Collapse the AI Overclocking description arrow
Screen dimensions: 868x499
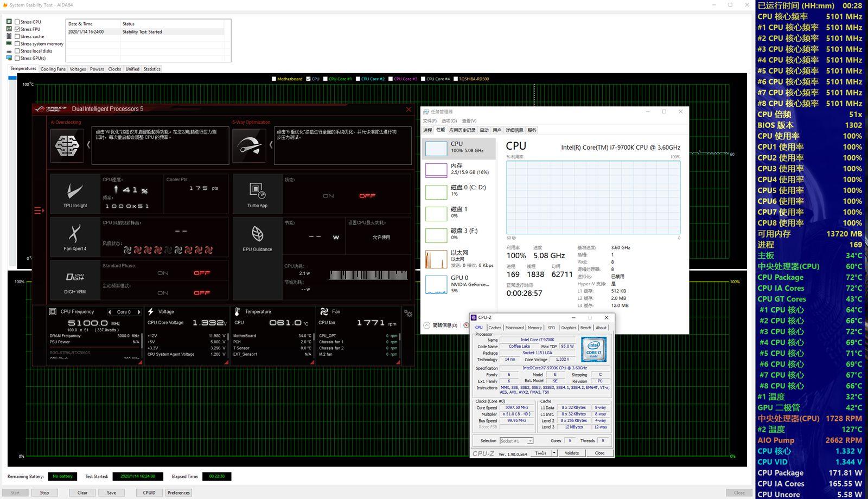88,145
